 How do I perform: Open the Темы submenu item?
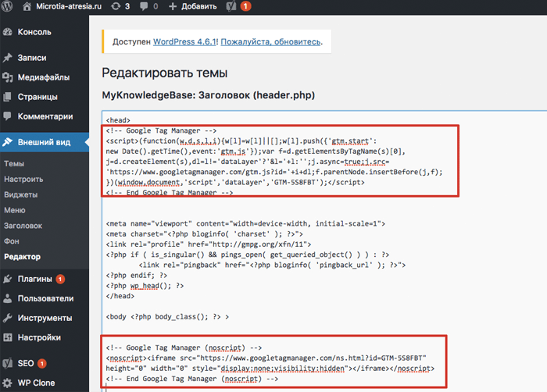pos(14,163)
